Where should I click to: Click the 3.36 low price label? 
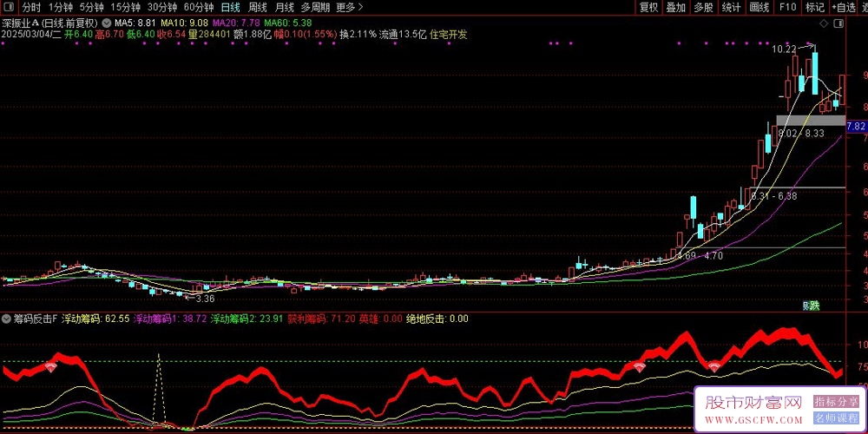[206, 299]
